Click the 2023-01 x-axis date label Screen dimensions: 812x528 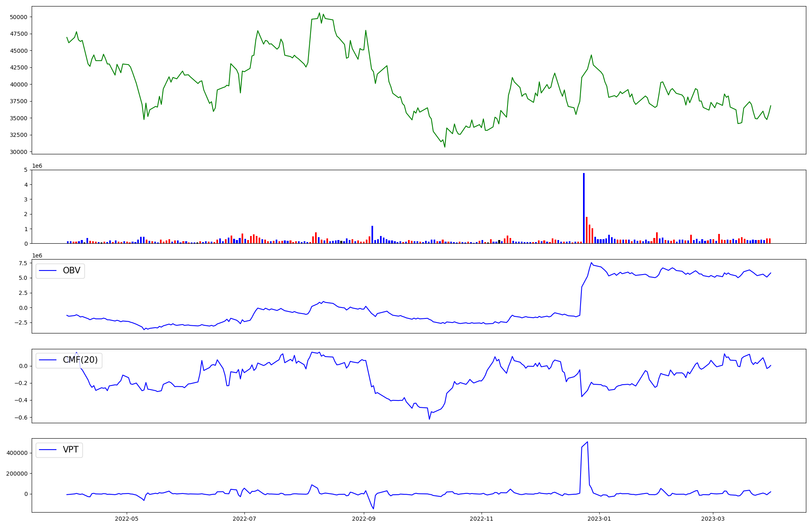599,518
